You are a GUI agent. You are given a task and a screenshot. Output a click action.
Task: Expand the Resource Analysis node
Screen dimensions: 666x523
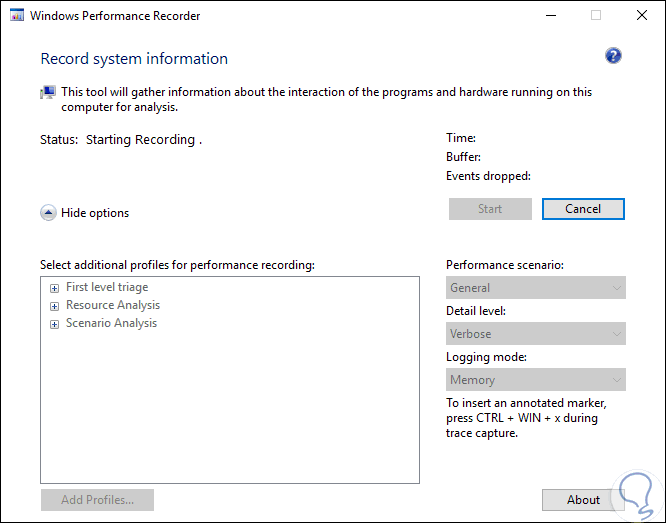[55, 306]
